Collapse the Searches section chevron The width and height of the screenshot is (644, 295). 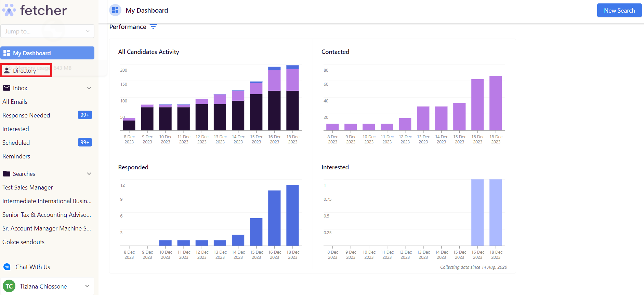89,174
